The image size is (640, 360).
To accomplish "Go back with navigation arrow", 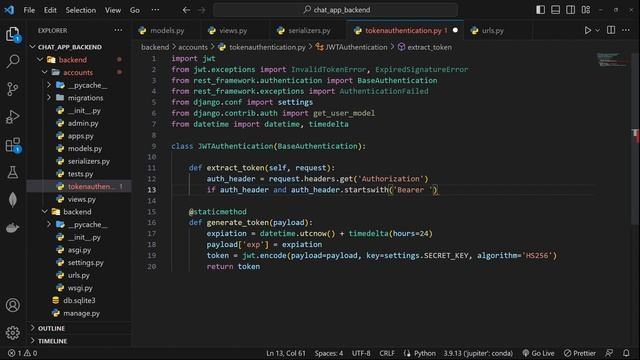I will [x=186, y=10].
